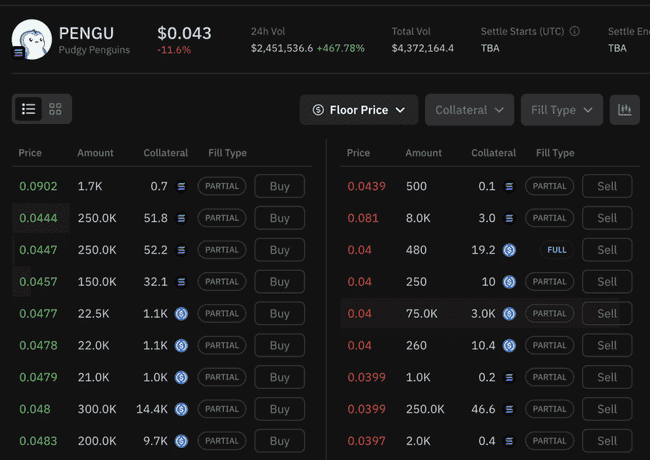The image size is (650, 460).
Task: Buy the 0.0483 price offer
Action: pyautogui.click(x=279, y=441)
